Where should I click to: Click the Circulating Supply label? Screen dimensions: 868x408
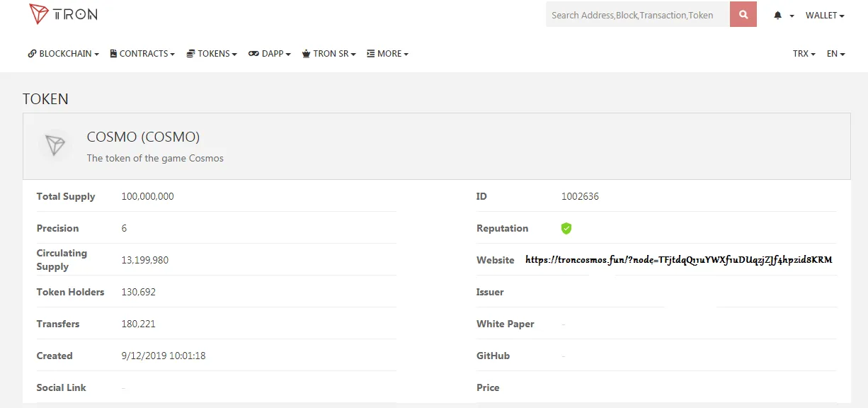(62, 260)
